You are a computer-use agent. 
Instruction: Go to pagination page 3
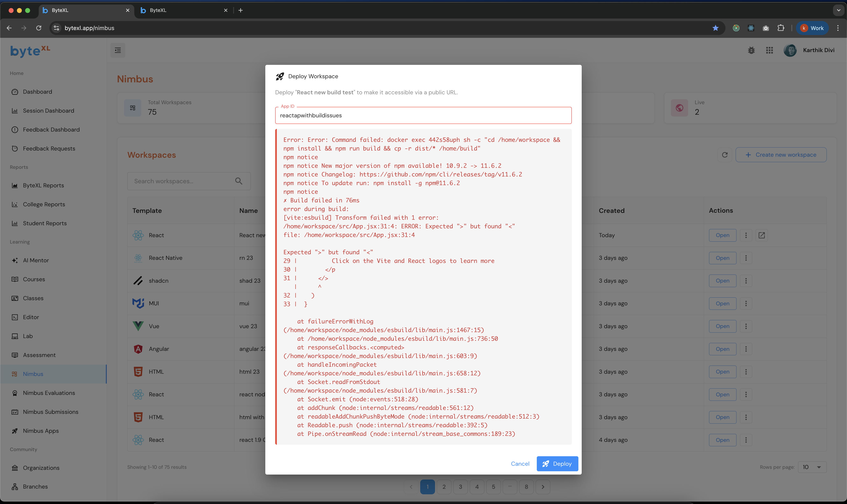click(460, 487)
